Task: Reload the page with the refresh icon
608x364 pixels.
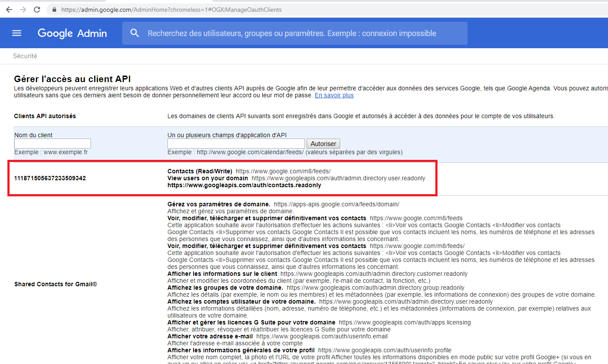Action: click(37, 9)
